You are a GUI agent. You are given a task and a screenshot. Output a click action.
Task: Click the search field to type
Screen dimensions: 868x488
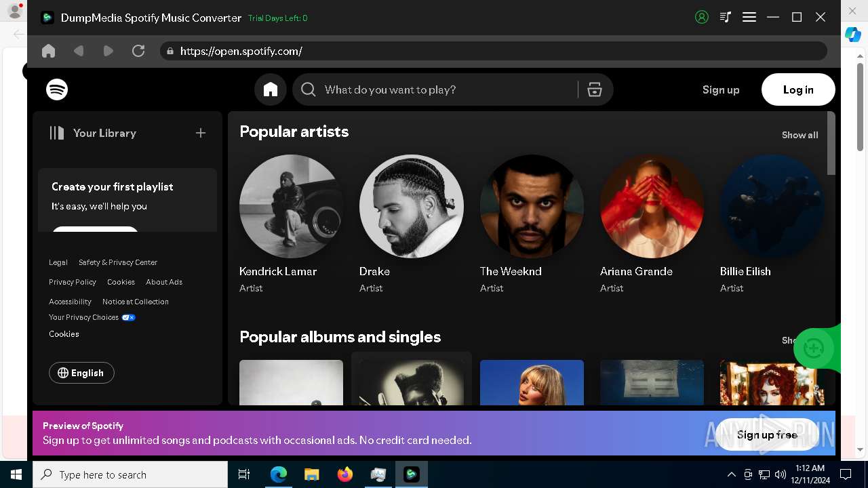448,89
